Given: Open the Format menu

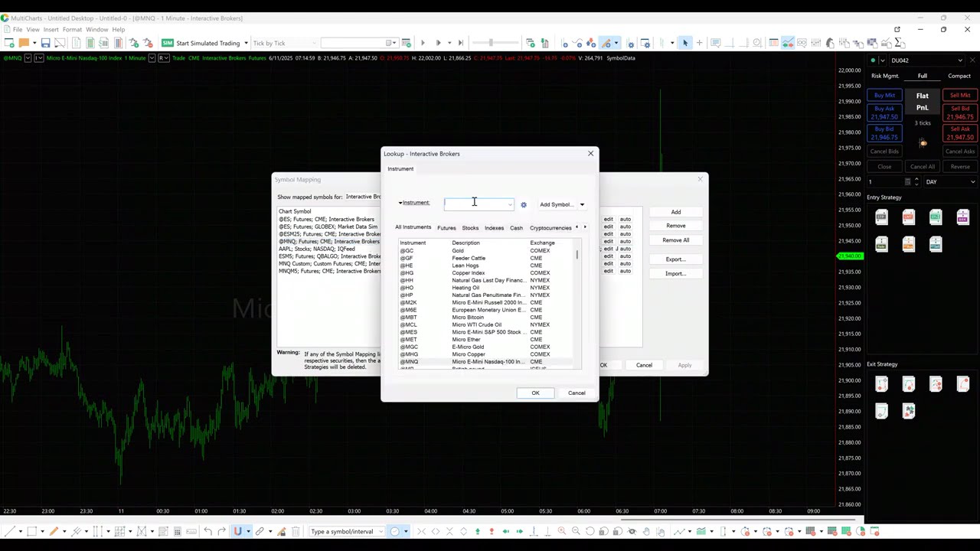Looking at the screenshot, I should [x=72, y=30].
